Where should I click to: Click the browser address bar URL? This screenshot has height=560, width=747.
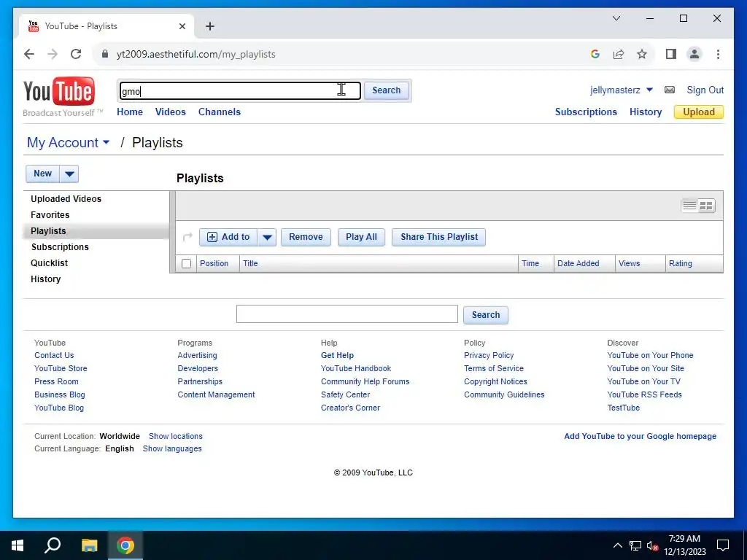click(x=196, y=54)
